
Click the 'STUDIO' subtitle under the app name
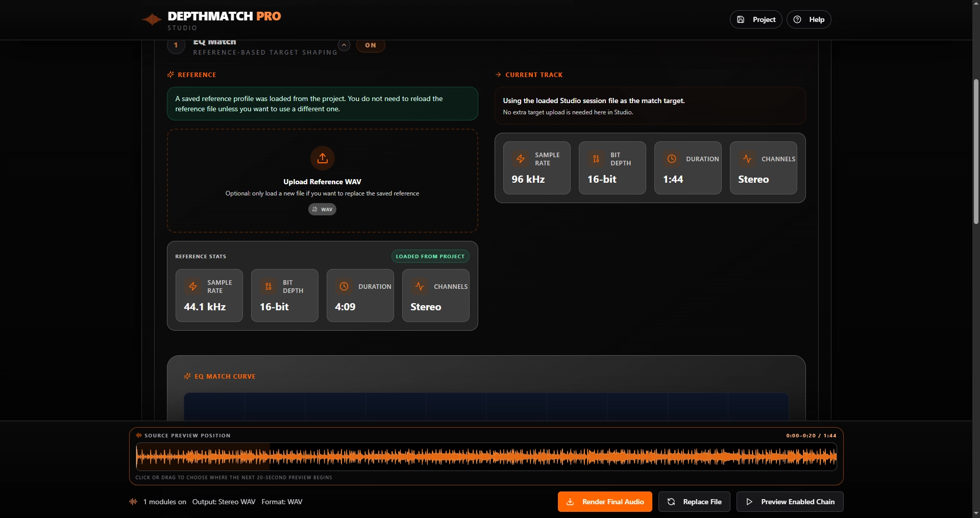182,28
